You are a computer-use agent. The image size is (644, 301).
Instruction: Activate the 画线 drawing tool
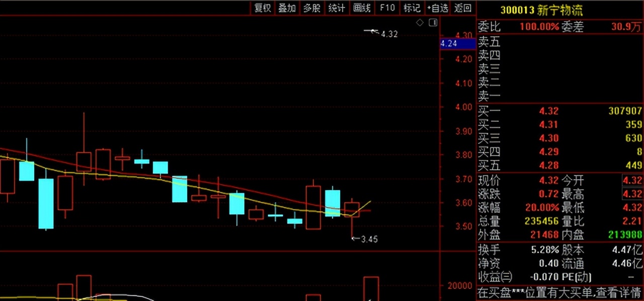tap(361, 8)
